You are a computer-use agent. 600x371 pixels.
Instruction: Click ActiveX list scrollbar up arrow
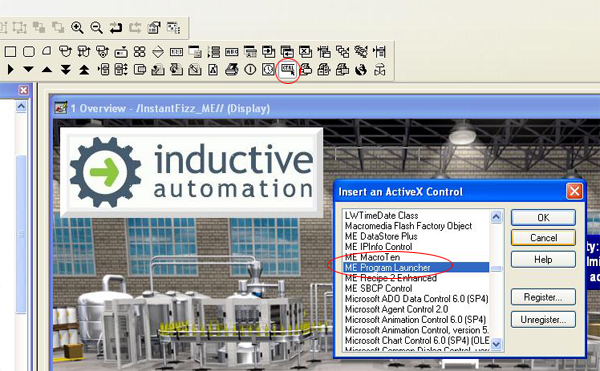click(496, 217)
